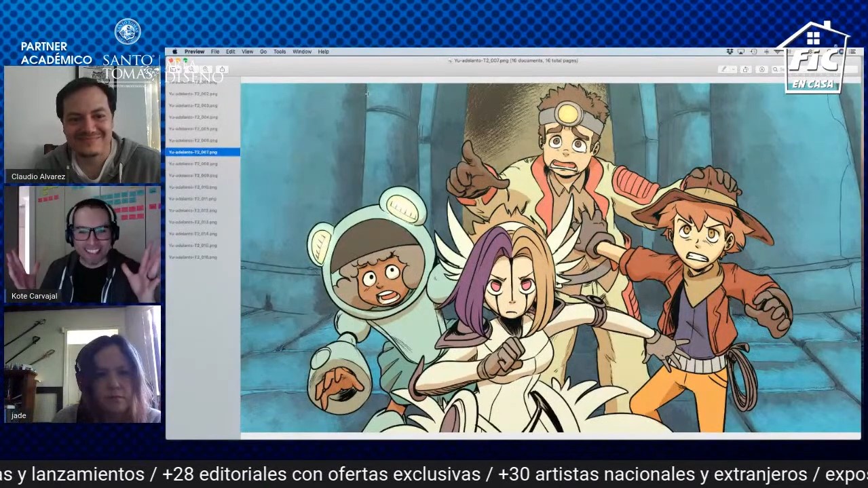Viewport: 868px width, 488px height.
Task: Open the Go menu
Action: click(263, 52)
